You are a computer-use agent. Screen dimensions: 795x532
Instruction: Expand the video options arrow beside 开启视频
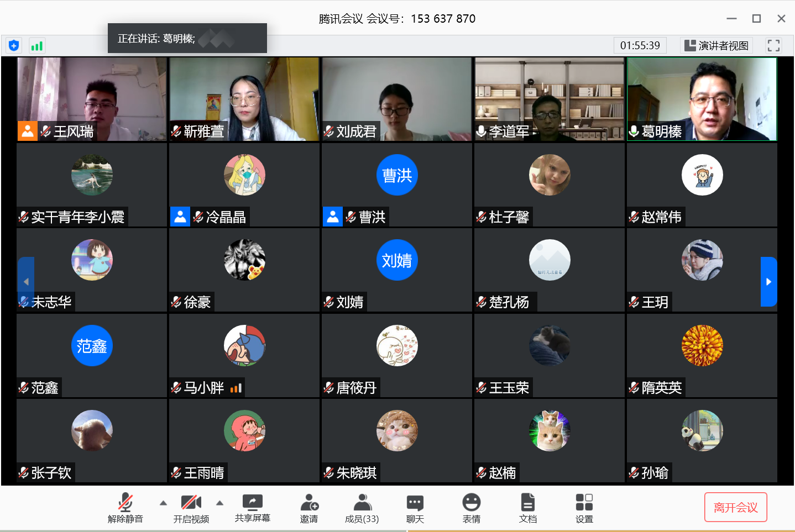(x=220, y=503)
